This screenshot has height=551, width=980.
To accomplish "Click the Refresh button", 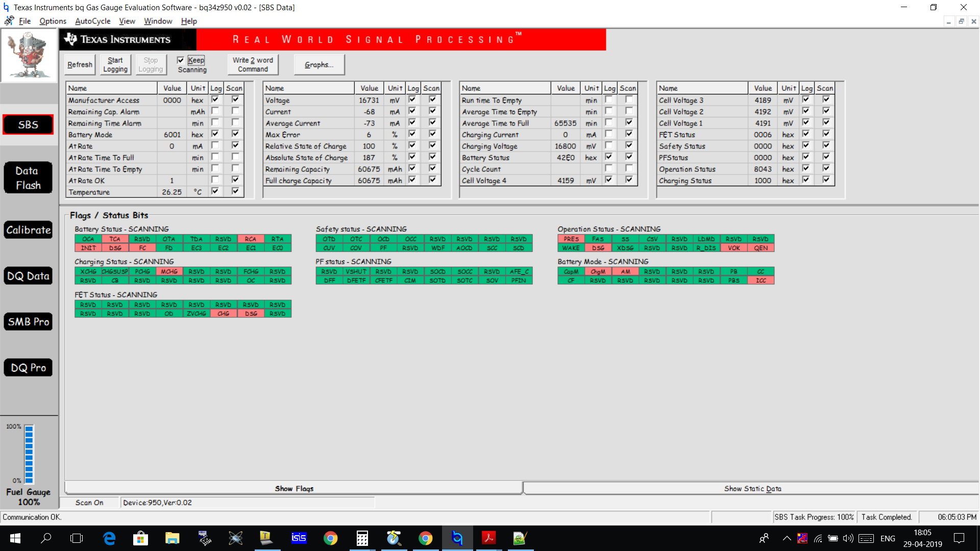I will tap(80, 65).
